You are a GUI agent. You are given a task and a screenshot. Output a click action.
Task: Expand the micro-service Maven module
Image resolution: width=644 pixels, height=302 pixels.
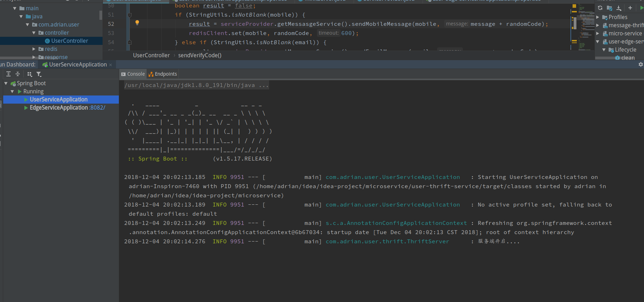pos(598,34)
